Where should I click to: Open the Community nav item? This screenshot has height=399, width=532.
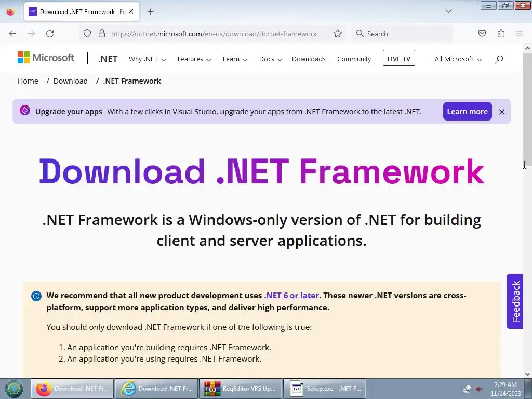(x=354, y=59)
